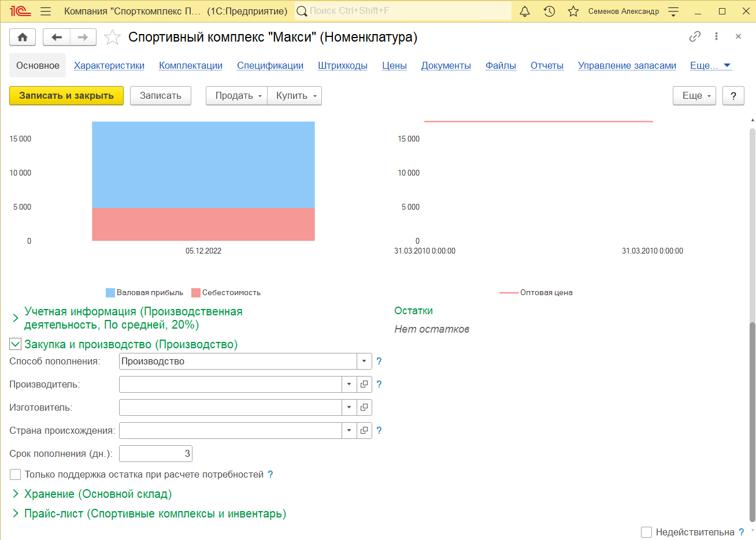Show help for Производитель field
This screenshot has width=756, height=540.
tap(379, 384)
